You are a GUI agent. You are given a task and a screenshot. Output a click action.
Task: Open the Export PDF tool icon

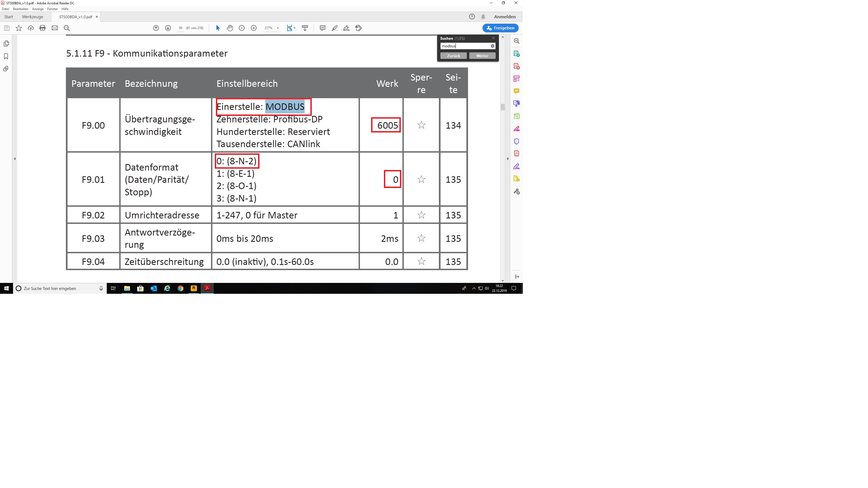(x=516, y=54)
